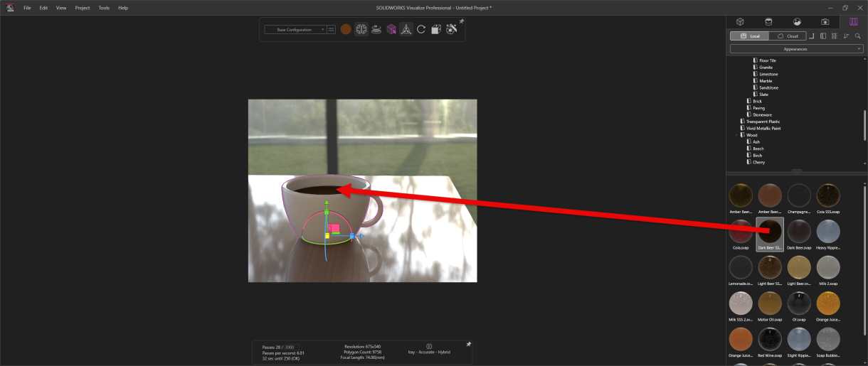Open the Tools menu

[104, 8]
